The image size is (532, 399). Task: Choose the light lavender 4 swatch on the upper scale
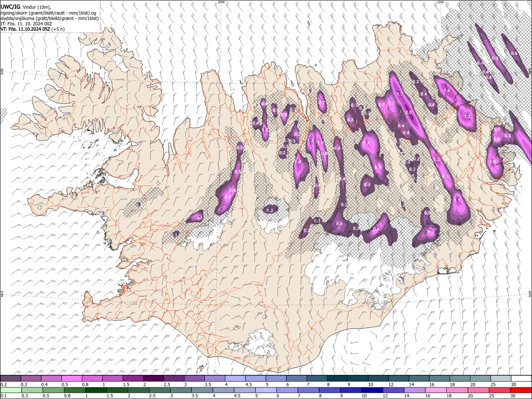click(235, 379)
